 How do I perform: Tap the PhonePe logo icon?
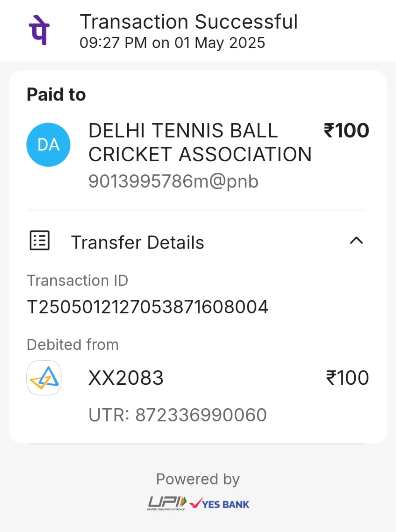(39, 30)
